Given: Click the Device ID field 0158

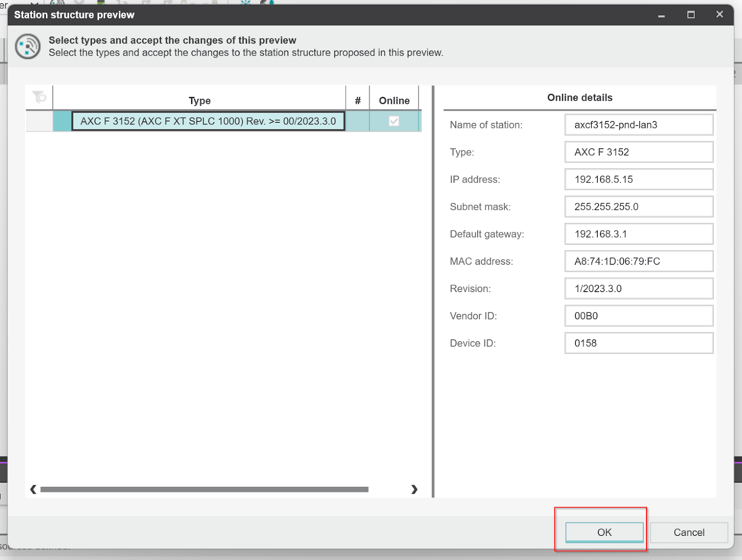Looking at the screenshot, I should (639, 343).
